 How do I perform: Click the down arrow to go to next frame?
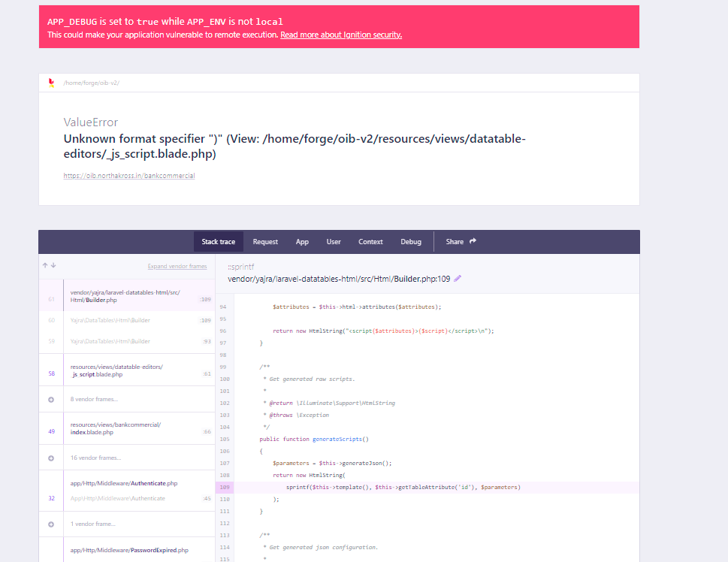[53, 265]
